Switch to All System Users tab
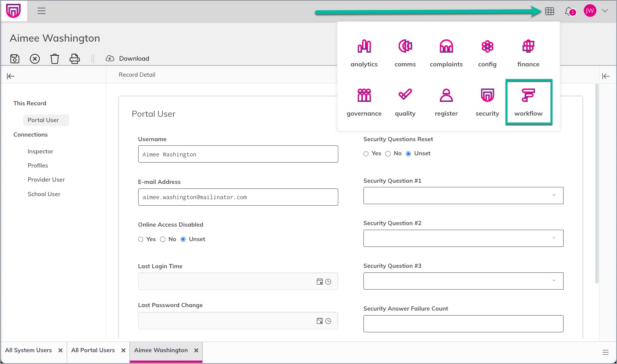The width and height of the screenshot is (617, 364). click(x=29, y=350)
